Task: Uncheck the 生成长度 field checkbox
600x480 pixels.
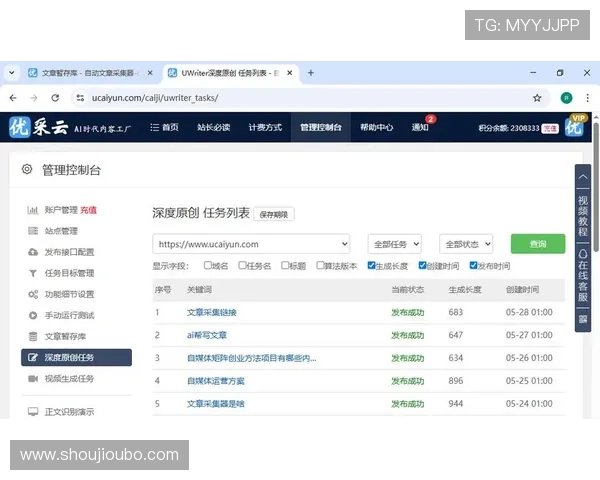Action: coord(371,265)
